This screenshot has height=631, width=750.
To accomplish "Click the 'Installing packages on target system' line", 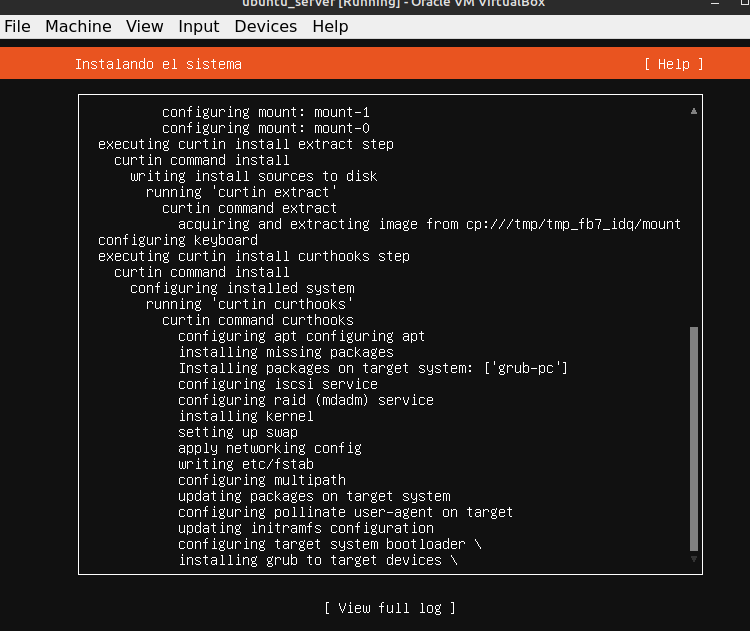I will [x=372, y=368].
